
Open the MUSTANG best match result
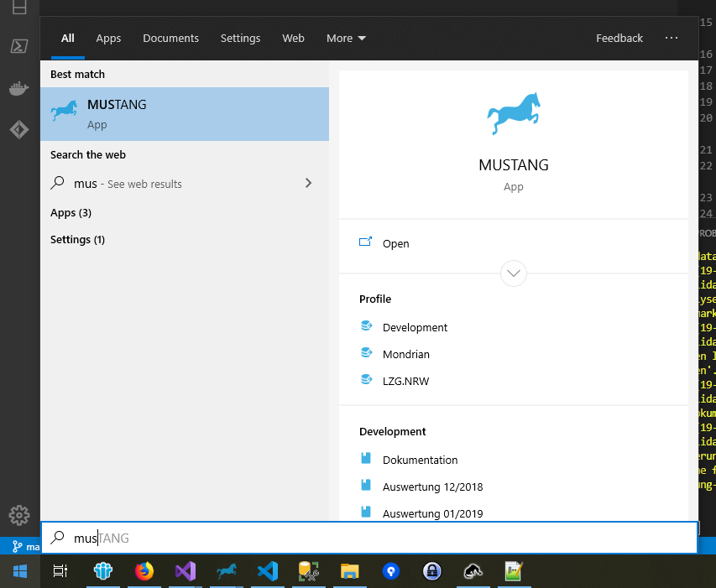pyautogui.click(x=185, y=113)
